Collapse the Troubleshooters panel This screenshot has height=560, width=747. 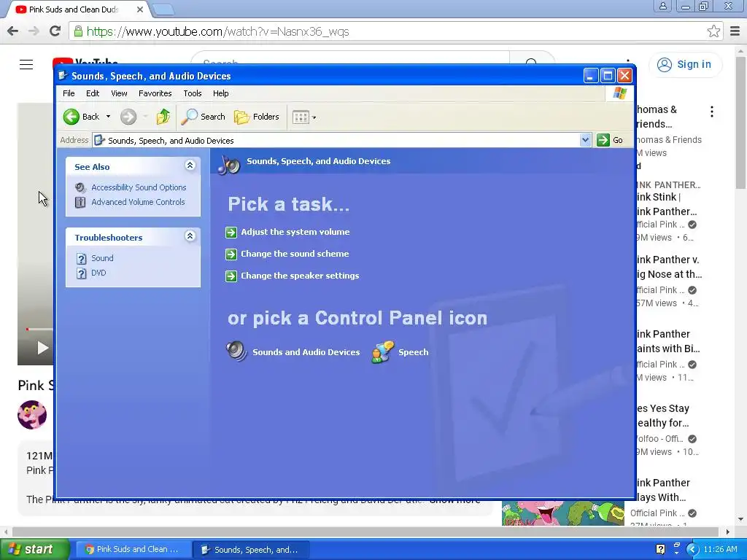coord(190,236)
